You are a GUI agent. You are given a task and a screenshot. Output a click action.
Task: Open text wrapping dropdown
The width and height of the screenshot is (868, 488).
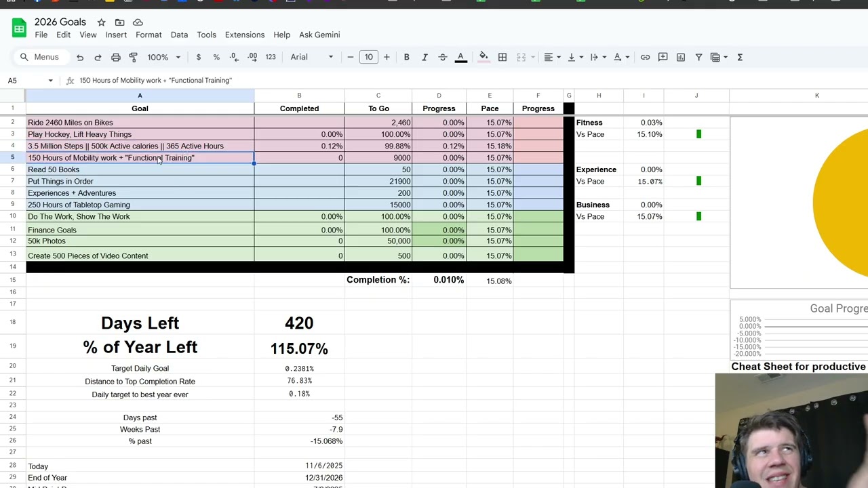598,57
